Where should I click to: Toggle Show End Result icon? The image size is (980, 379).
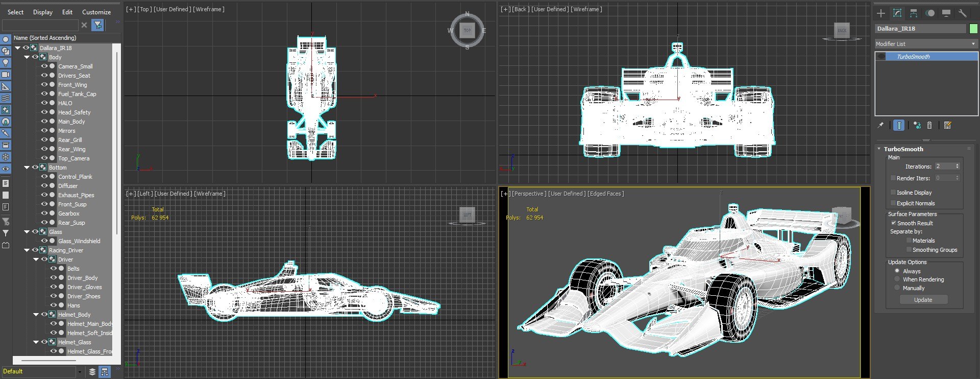tap(899, 125)
